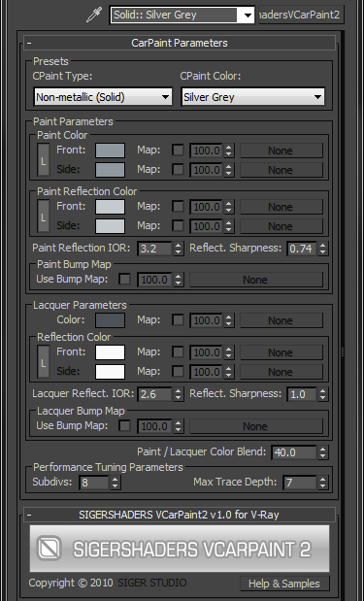Click the SIGERSHADERS VCARPAINT 2 logo banner

pos(180,549)
